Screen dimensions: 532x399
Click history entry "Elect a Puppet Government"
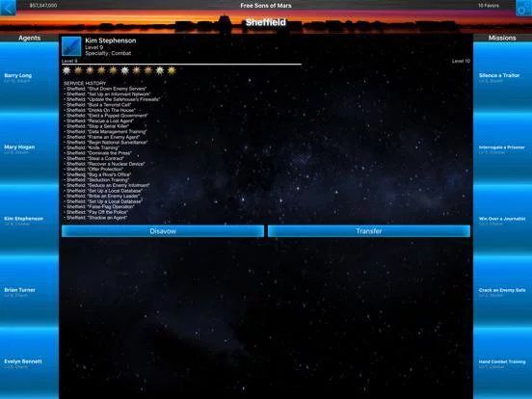[x=106, y=116]
